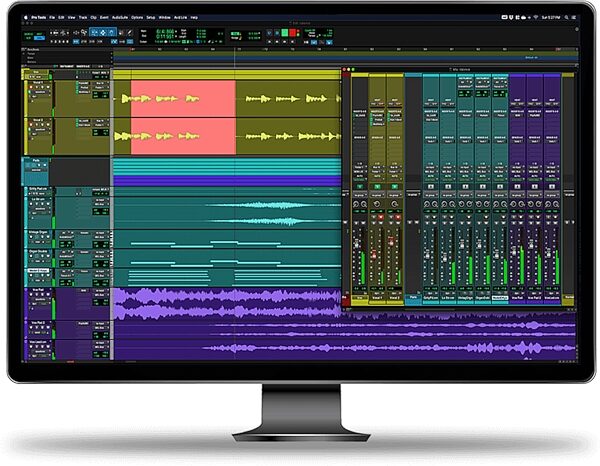Image resolution: width=600 pixels, height=466 pixels.
Task: Click the Vocal 1 pan knob in mixer
Action: pyautogui.click(x=377, y=204)
